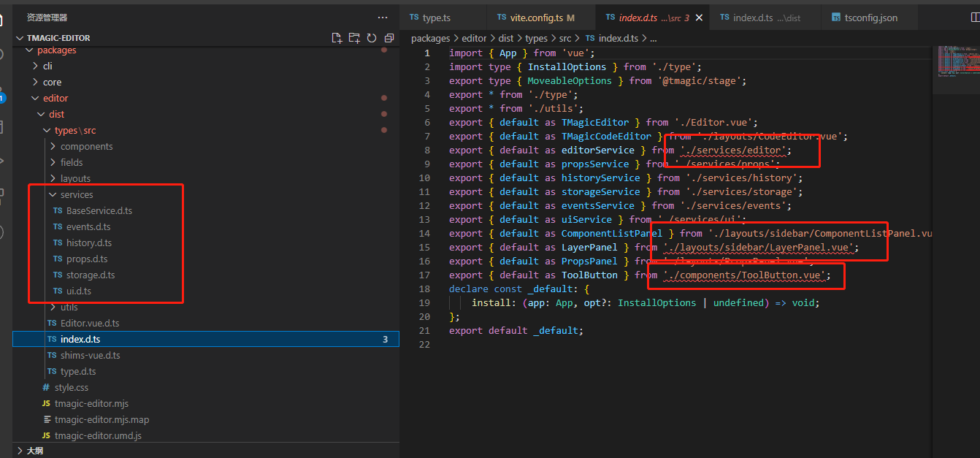
Task: Click the './layouts/sidebar/LayerPanel.vue' path text
Action: tap(758, 247)
